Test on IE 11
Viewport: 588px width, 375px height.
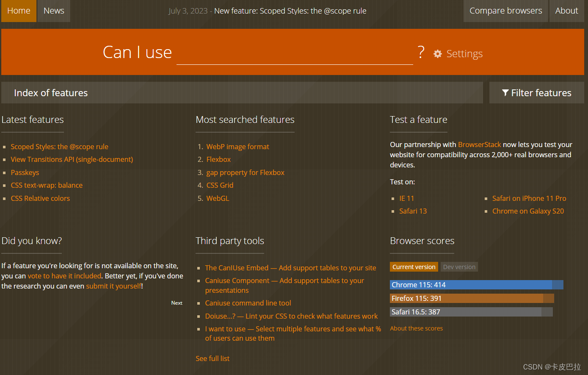407,198
